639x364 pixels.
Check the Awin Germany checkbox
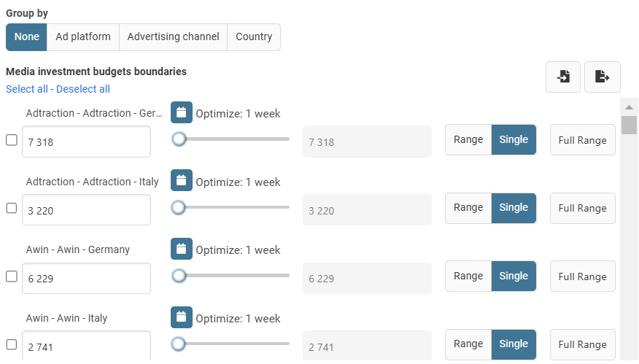click(12, 276)
